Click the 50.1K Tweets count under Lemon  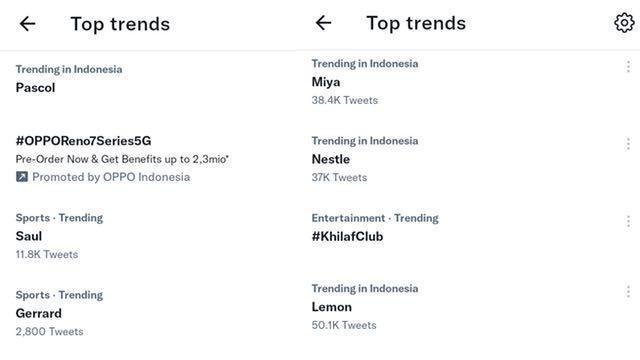tap(344, 325)
